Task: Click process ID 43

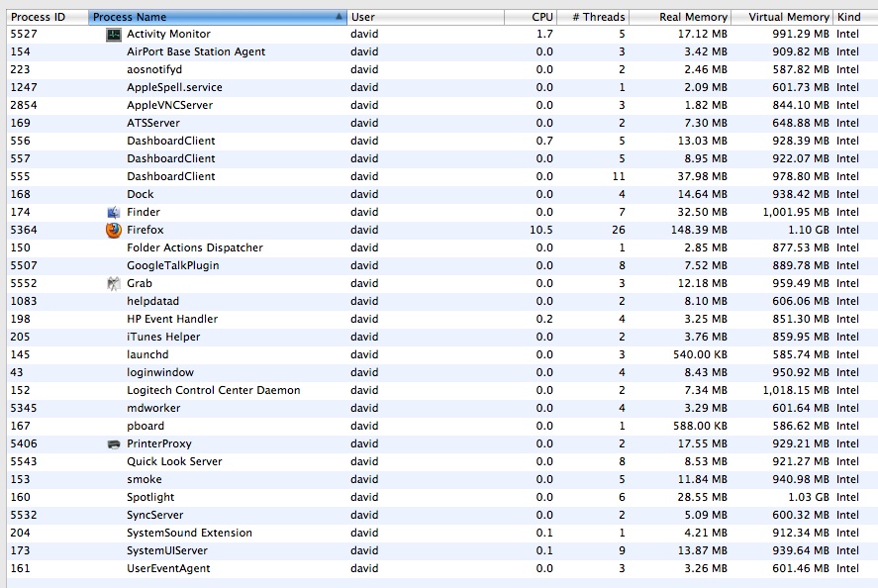Action: pos(17,373)
